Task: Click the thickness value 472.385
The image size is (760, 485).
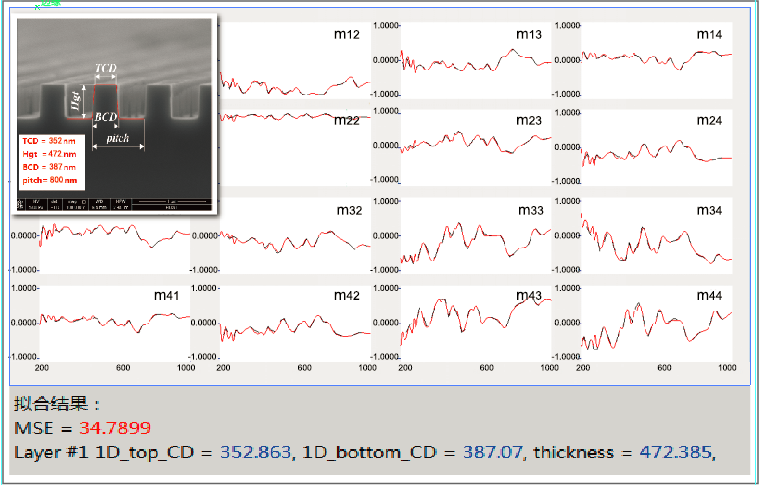Action: [676, 452]
